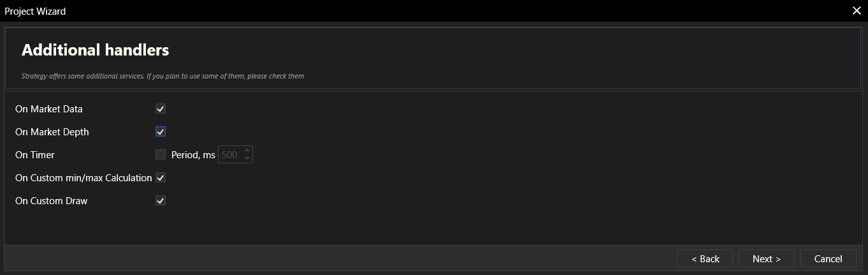
Task: Click the On Market Data label
Action: (49, 109)
